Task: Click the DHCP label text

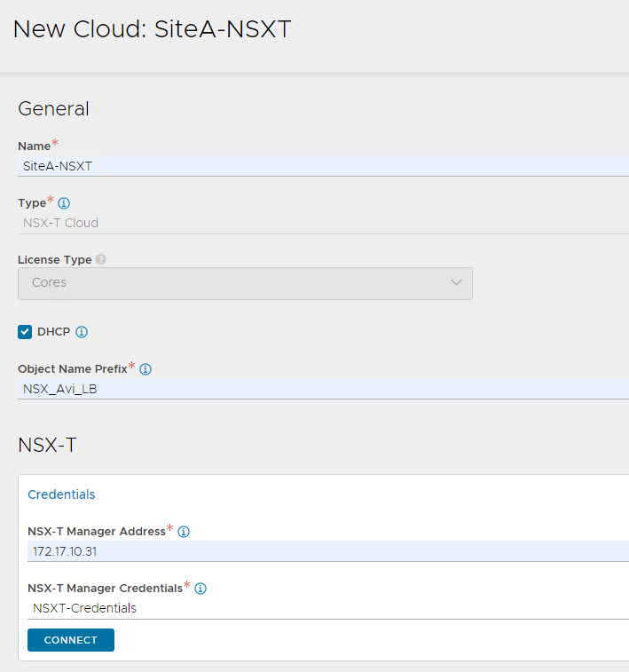Action: click(53, 332)
